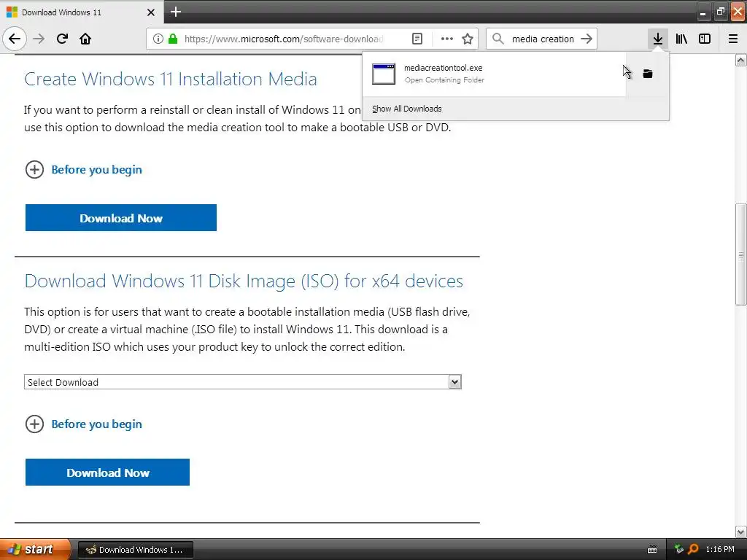Show sidebars toolbar button
This screenshot has width=747, height=560.
pyautogui.click(x=705, y=39)
